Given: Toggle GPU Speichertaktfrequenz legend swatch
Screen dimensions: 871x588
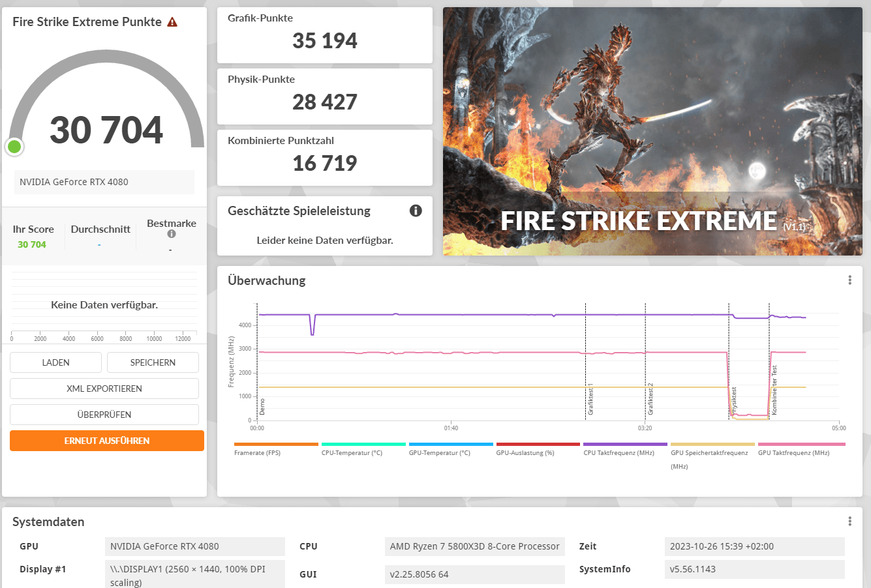Looking at the screenshot, I should pyautogui.click(x=713, y=444).
